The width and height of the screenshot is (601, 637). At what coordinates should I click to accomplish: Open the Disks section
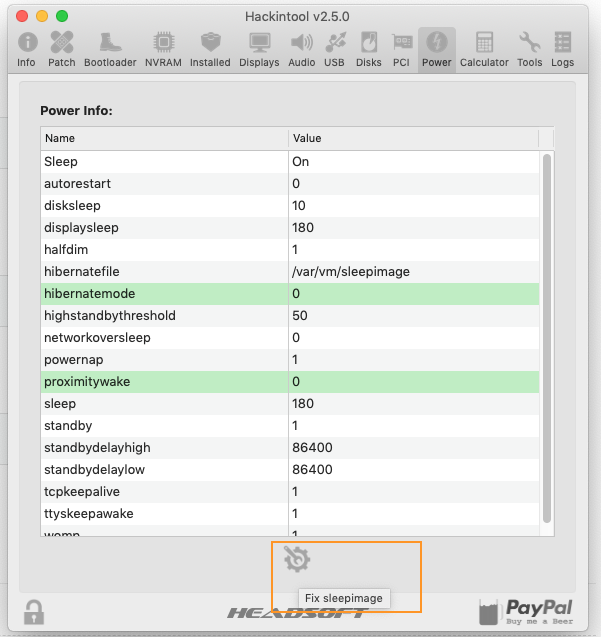coord(369,50)
